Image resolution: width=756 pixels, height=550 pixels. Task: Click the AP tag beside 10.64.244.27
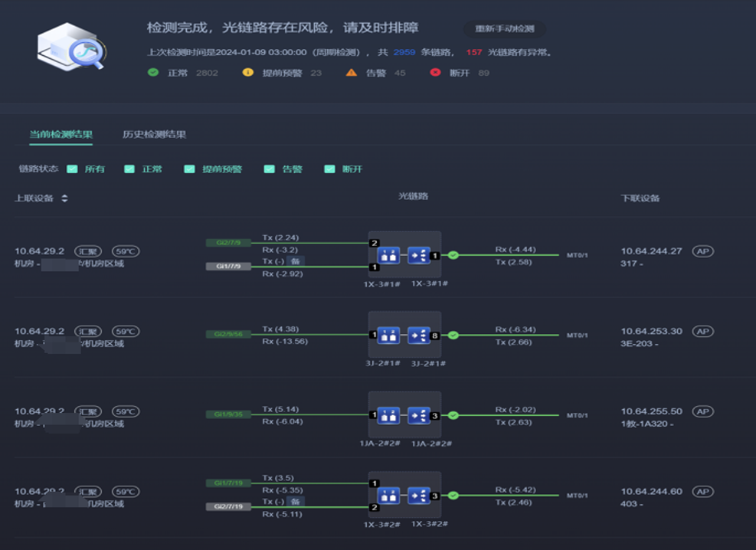[702, 251]
